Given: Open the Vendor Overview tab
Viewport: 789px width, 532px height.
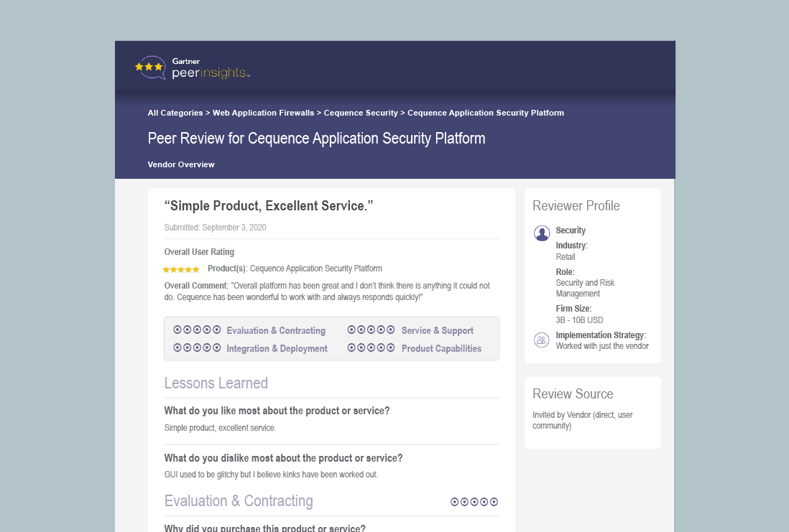Looking at the screenshot, I should coord(181,164).
